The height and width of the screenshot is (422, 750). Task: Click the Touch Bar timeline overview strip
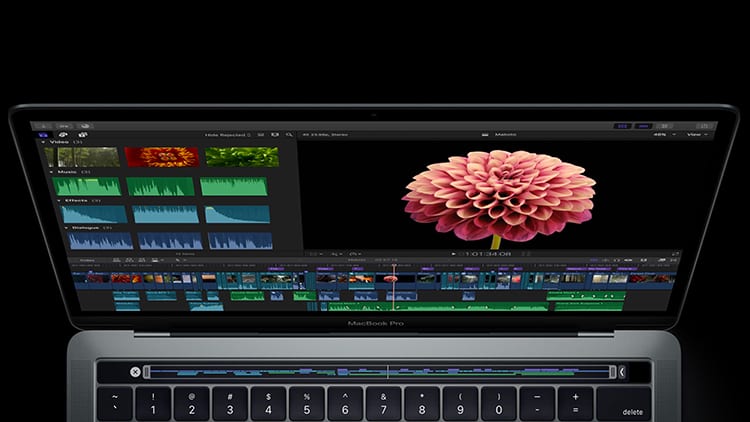coord(379,372)
